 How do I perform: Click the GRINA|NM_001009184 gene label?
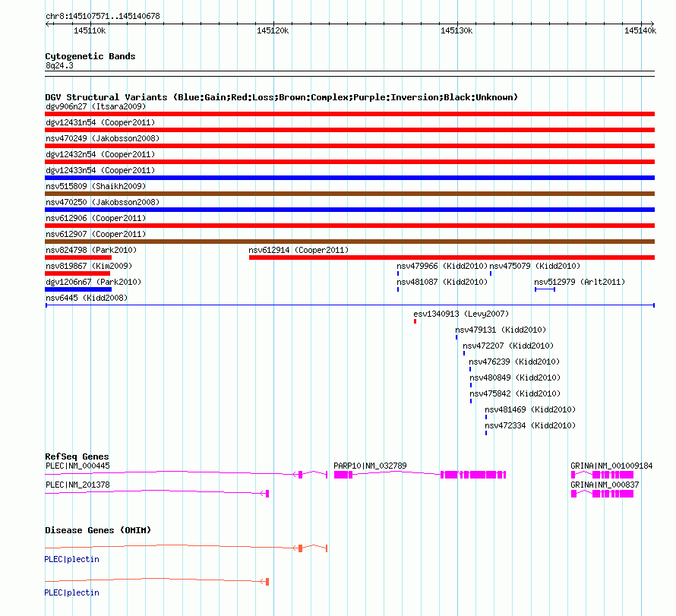pos(611,466)
